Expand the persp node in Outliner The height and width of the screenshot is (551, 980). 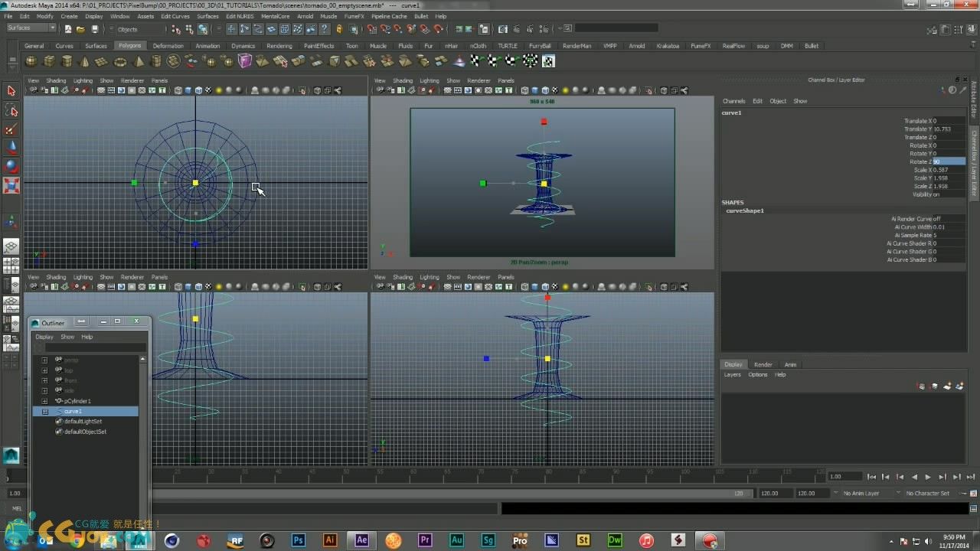(44, 360)
